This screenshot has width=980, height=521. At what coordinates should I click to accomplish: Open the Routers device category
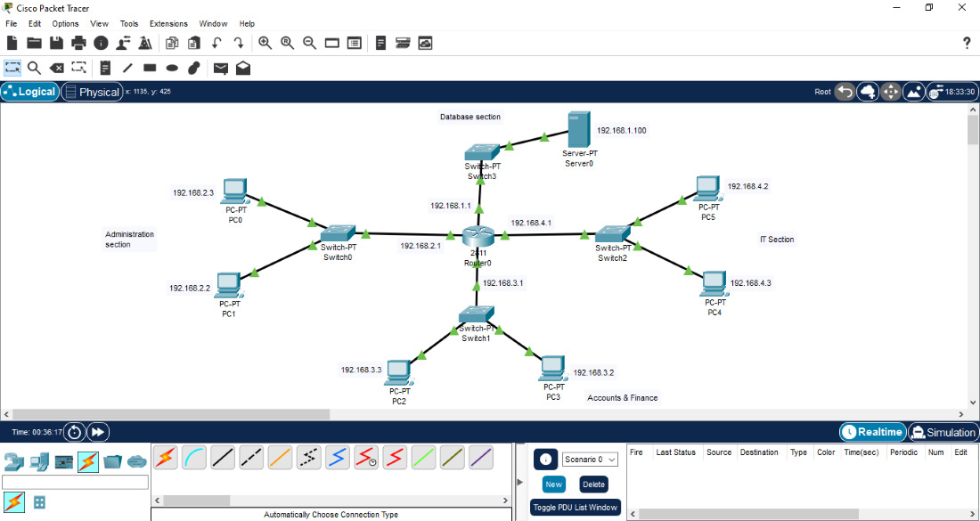coord(12,462)
